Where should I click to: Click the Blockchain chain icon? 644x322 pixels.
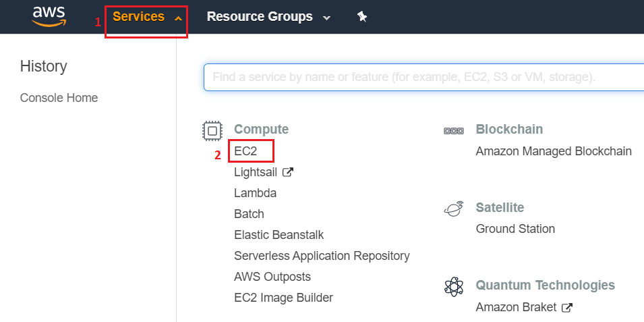(x=454, y=131)
